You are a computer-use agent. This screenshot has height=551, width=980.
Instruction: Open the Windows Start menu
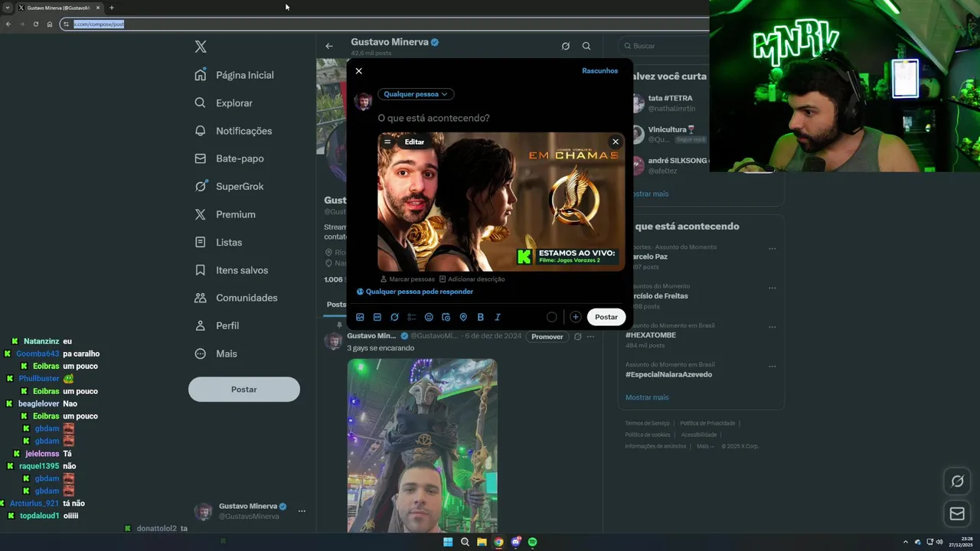(x=448, y=542)
